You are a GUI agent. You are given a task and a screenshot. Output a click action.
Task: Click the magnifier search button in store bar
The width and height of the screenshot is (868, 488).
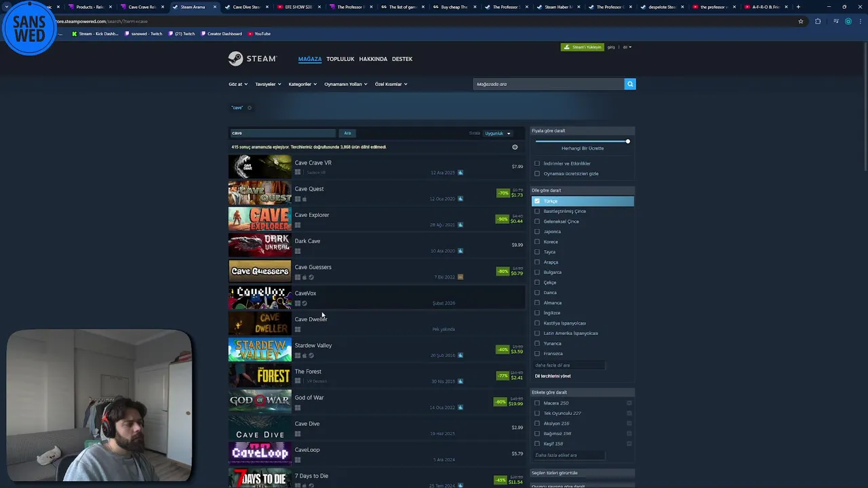(630, 84)
